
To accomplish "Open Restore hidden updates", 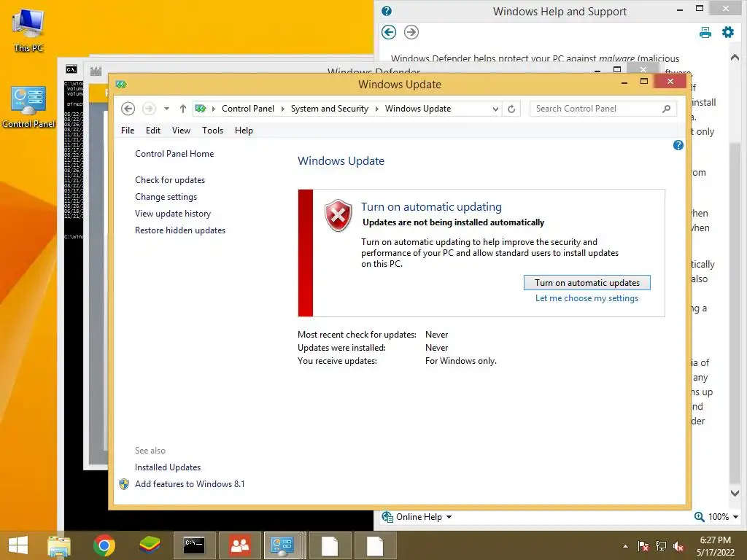I will [x=180, y=230].
